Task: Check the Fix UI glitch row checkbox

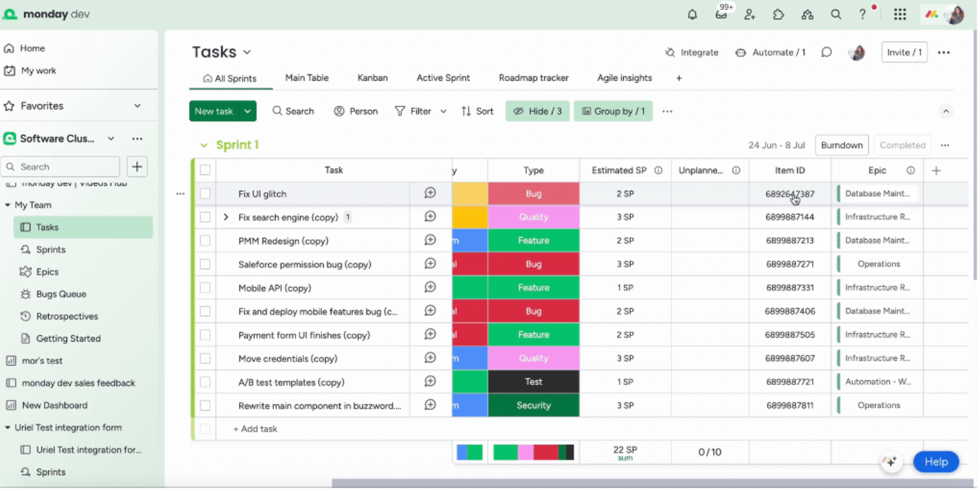Action: coord(205,194)
